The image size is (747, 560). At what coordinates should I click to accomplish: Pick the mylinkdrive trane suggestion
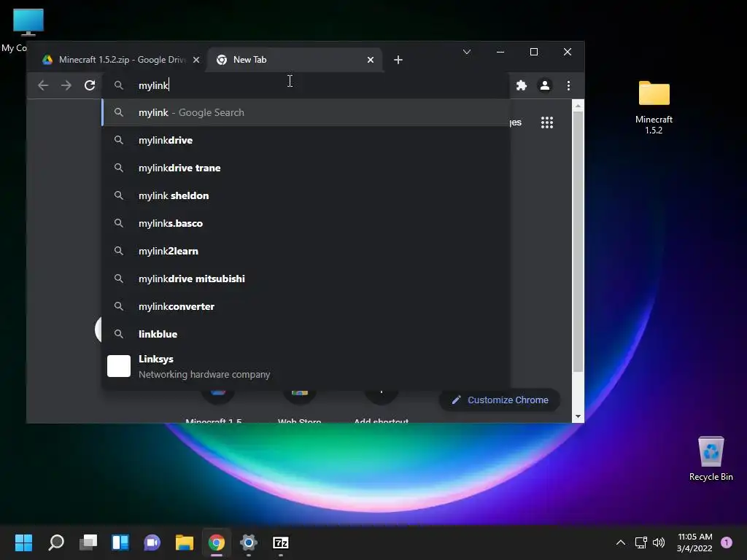coord(306,168)
